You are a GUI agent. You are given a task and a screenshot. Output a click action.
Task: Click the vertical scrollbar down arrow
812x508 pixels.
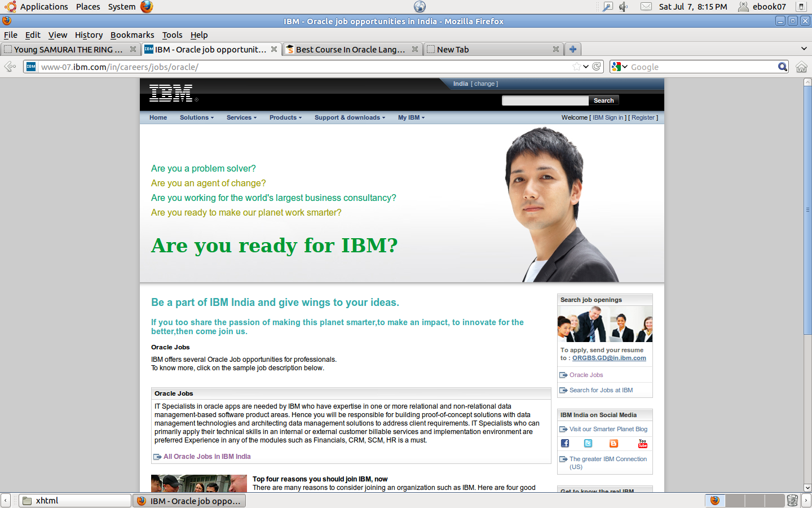click(x=807, y=488)
